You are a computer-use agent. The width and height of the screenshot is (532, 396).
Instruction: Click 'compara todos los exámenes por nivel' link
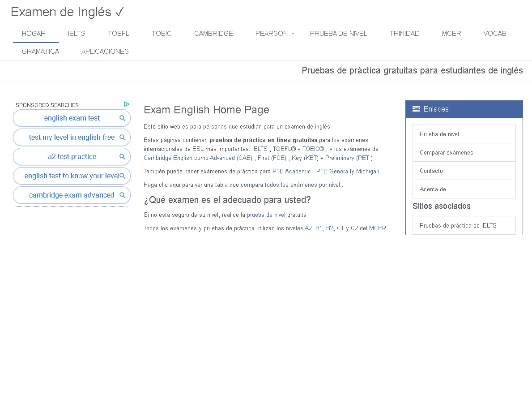290,185
